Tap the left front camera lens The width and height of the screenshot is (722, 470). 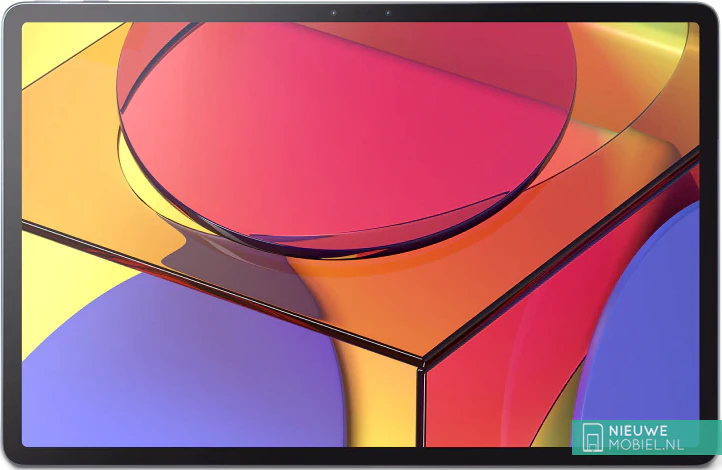pos(333,13)
